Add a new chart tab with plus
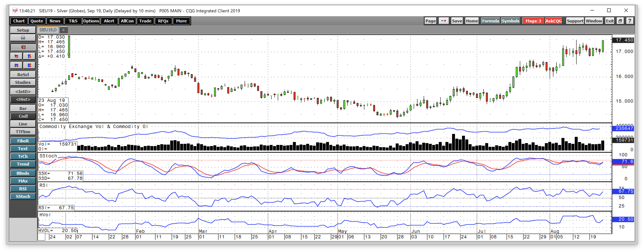644x252 pixels. click(64, 30)
